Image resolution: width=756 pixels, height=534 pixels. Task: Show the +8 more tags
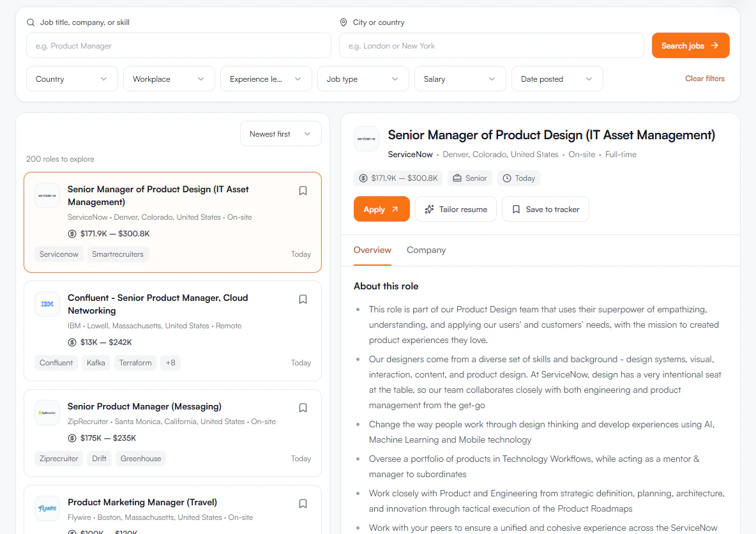click(x=170, y=363)
